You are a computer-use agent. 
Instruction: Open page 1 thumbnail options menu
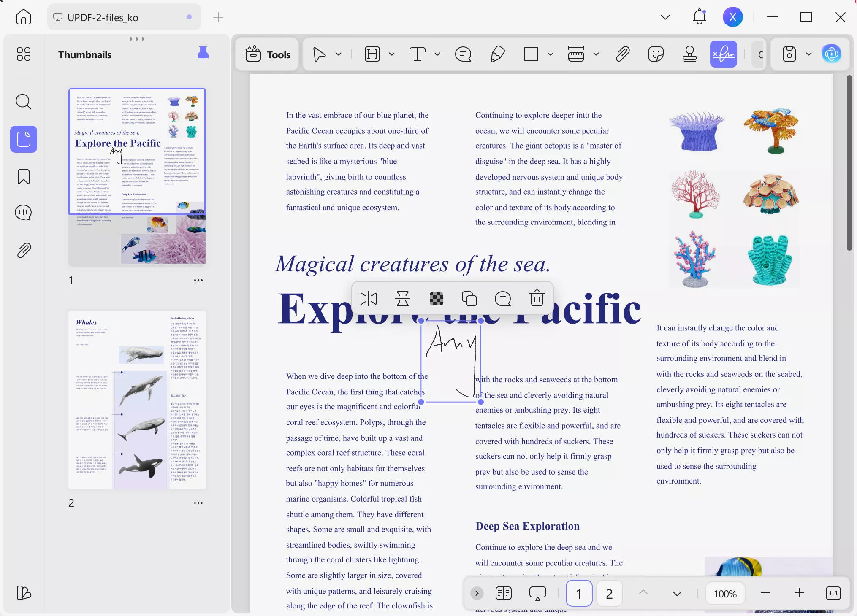pos(198,280)
